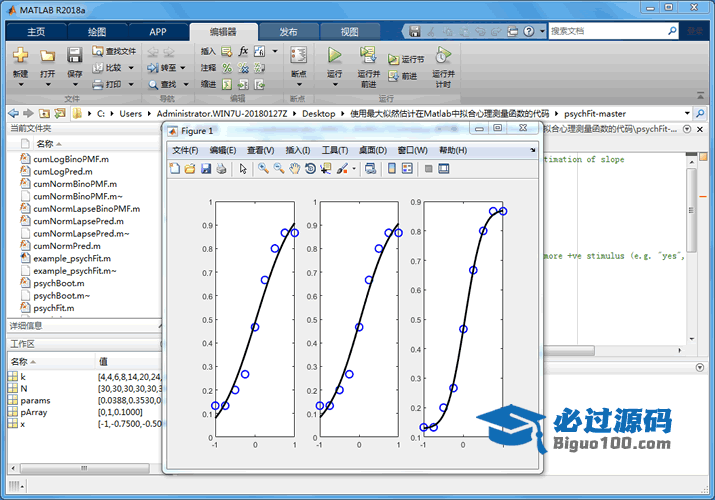Click the Name (名称) column header in folder panel
The image size is (715, 500).
pos(45,144)
